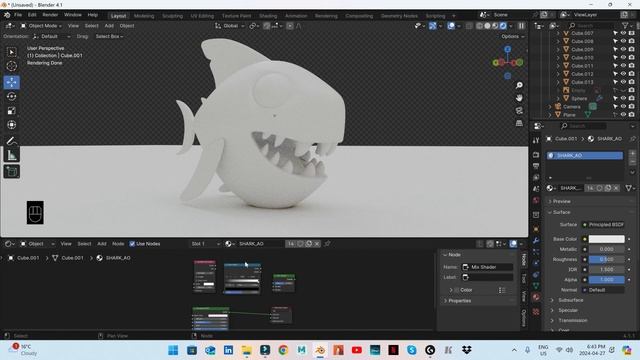The height and width of the screenshot is (360, 640).
Task: Open the Modifier wrench properties tab
Action: (x=536, y=240)
